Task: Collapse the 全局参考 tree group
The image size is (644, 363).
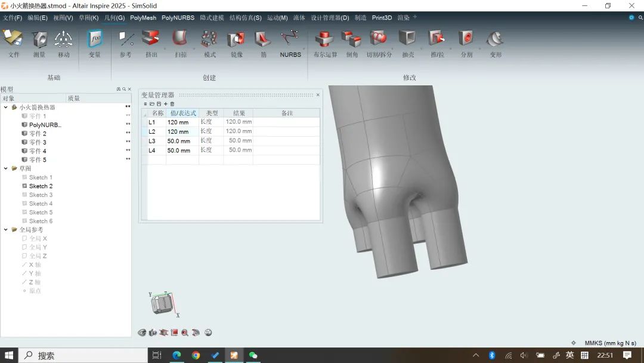Action: (6, 230)
